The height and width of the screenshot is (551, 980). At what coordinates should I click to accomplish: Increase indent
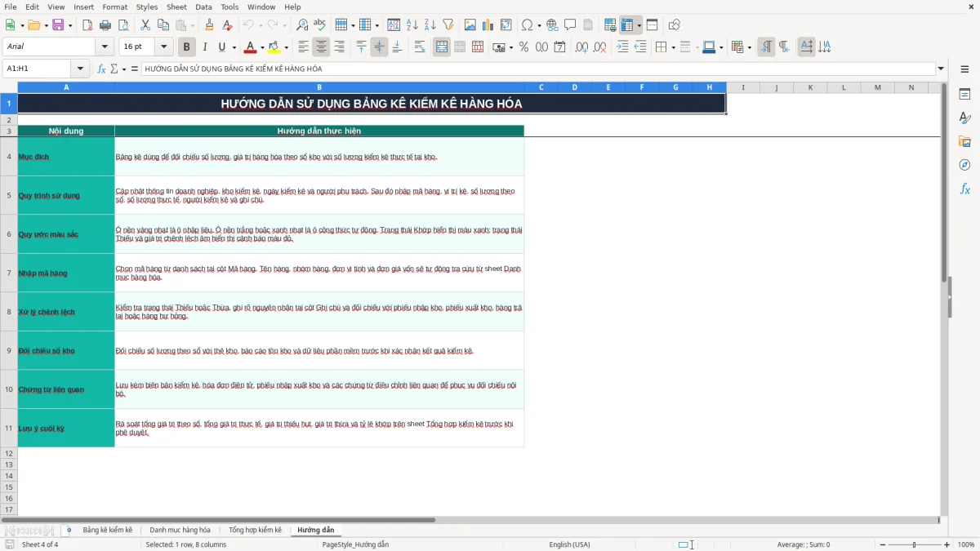tap(622, 47)
